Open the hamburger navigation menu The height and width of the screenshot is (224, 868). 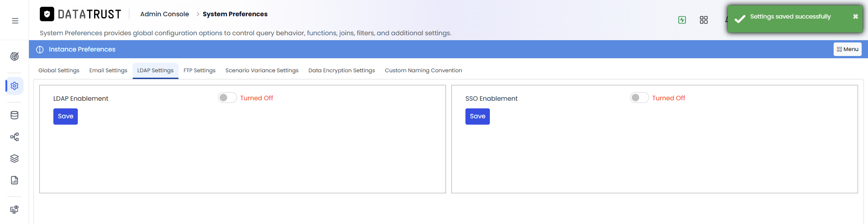point(15,21)
